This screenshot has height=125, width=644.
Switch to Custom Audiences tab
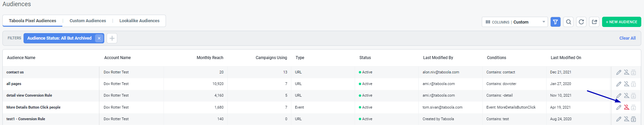tap(88, 21)
